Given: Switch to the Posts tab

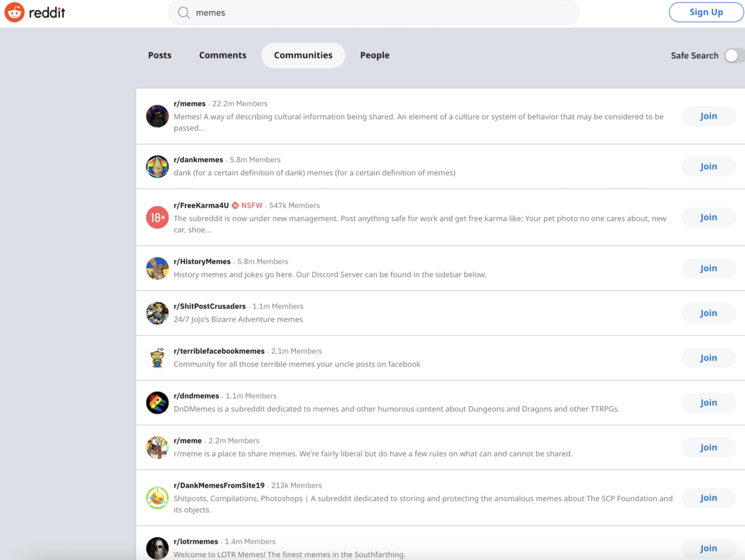Looking at the screenshot, I should tap(159, 55).
